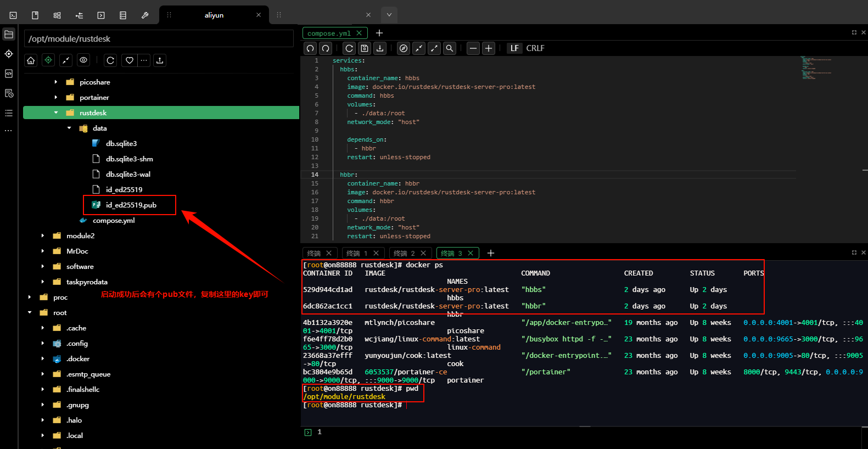
Task: Close the 终端 2 terminal tab
Action: [423, 253]
